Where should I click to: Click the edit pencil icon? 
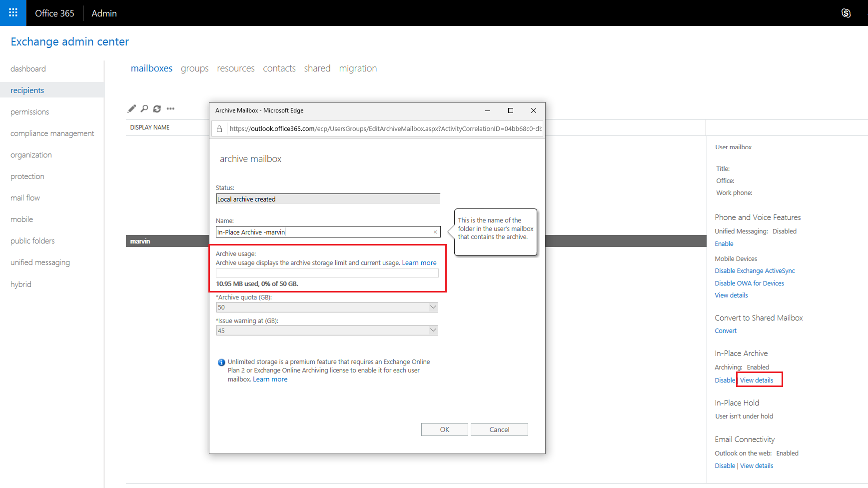click(131, 108)
